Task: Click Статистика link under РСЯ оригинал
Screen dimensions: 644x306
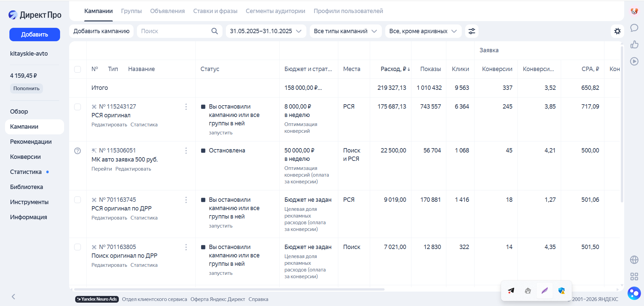Action: point(144,125)
